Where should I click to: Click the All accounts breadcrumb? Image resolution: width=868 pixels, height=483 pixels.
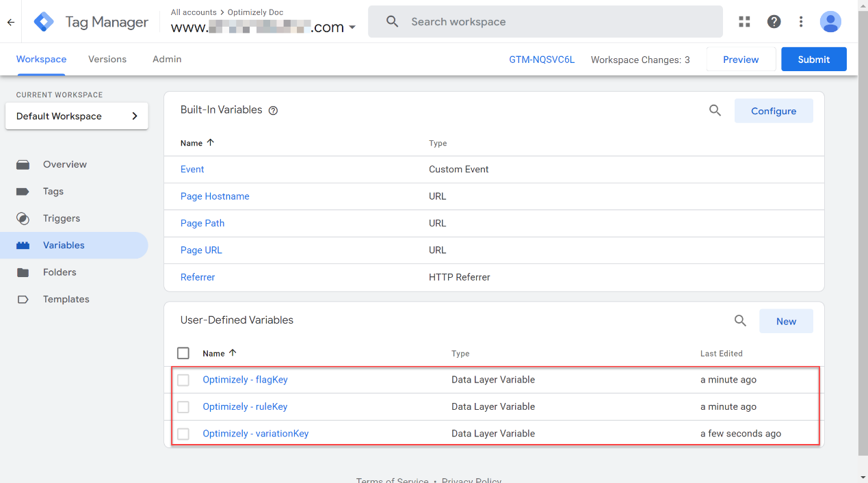point(194,12)
